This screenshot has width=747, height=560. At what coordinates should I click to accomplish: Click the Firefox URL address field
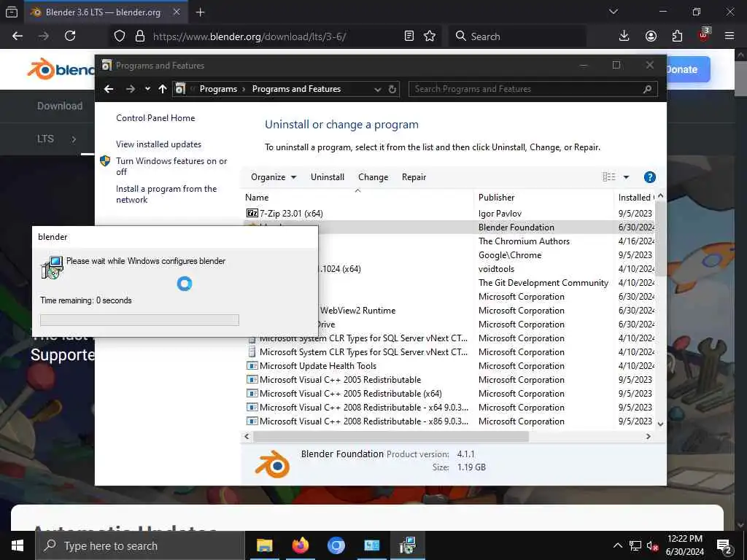(x=274, y=36)
